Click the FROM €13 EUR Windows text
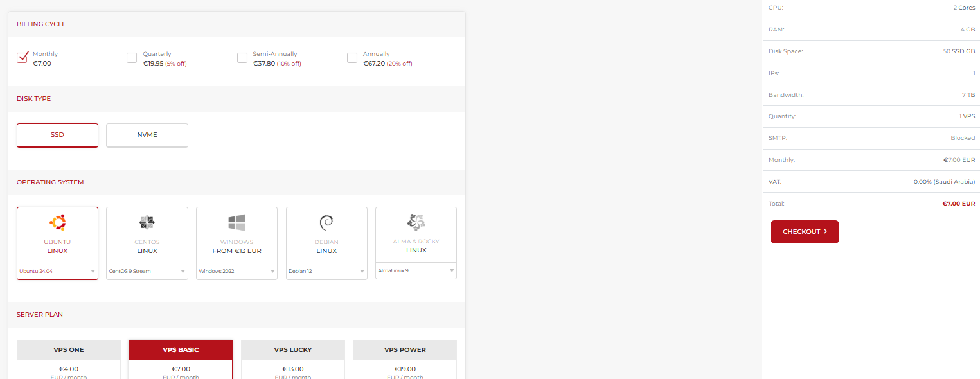The image size is (980, 379). point(236,251)
